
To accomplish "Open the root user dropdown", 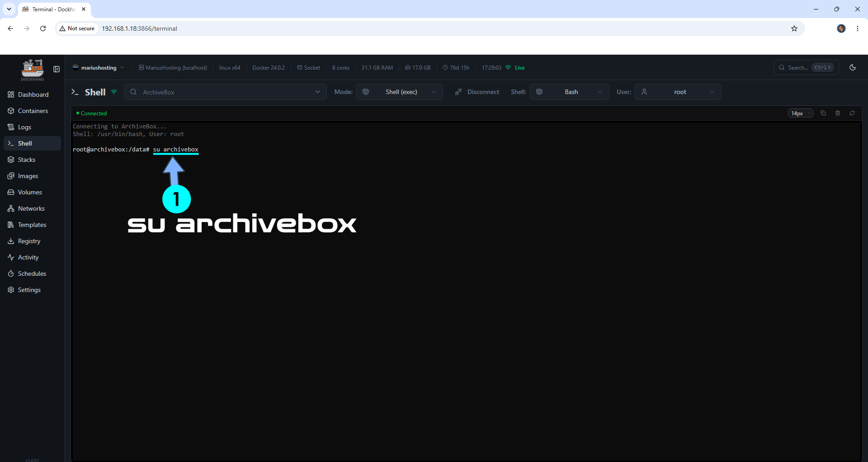I will pos(678,92).
